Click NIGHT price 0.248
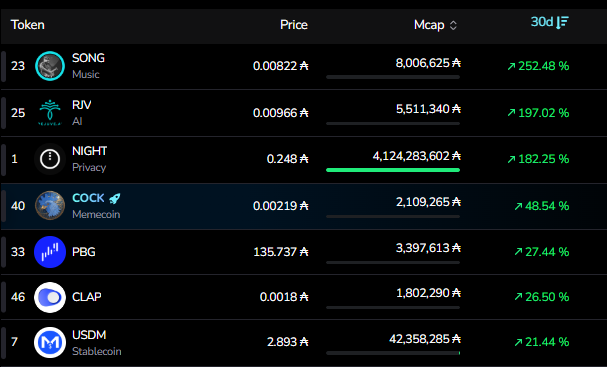 click(x=288, y=159)
